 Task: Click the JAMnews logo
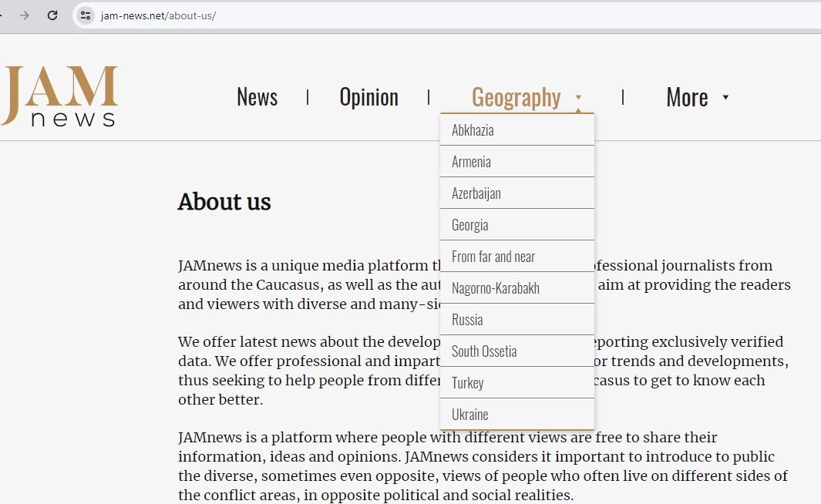(x=59, y=96)
